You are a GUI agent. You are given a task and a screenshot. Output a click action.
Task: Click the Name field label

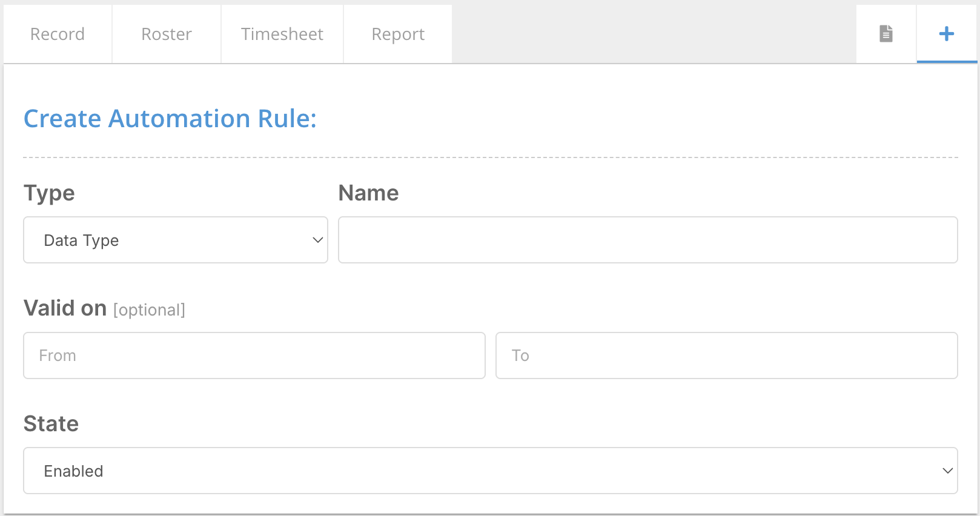pos(368,193)
